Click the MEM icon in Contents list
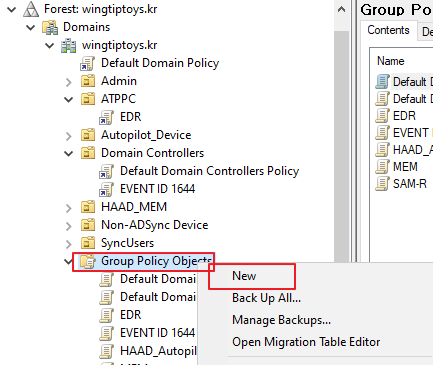 pos(382,167)
